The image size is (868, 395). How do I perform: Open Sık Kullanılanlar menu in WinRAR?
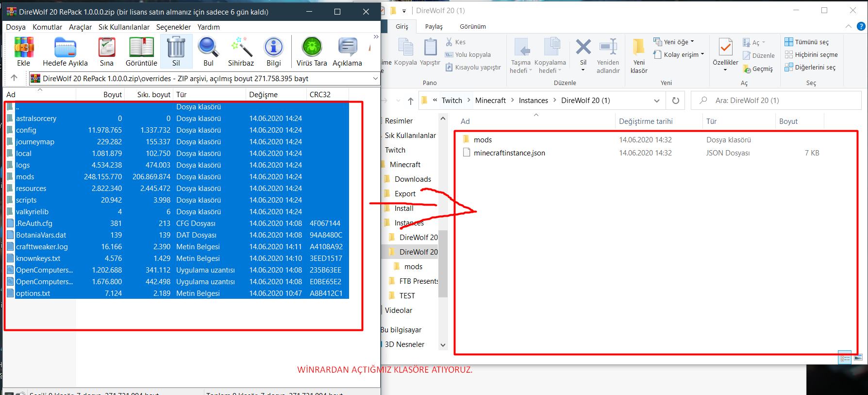tap(124, 27)
